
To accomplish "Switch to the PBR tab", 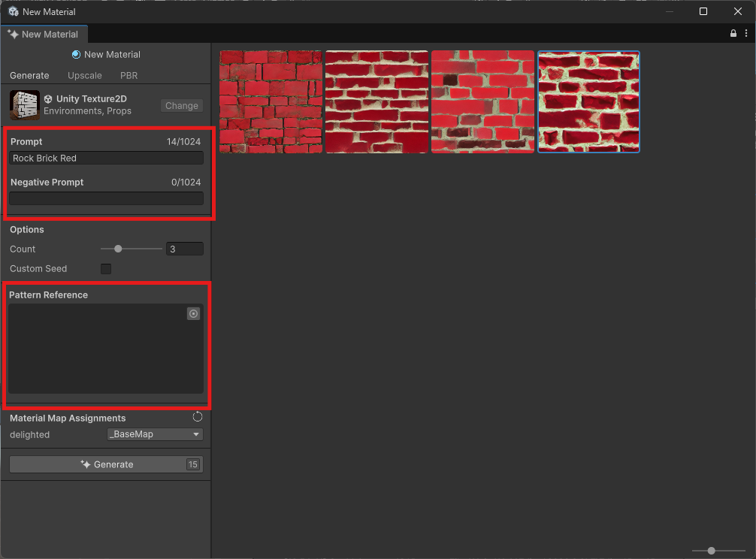I will pyautogui.click(x=129, y=76).
